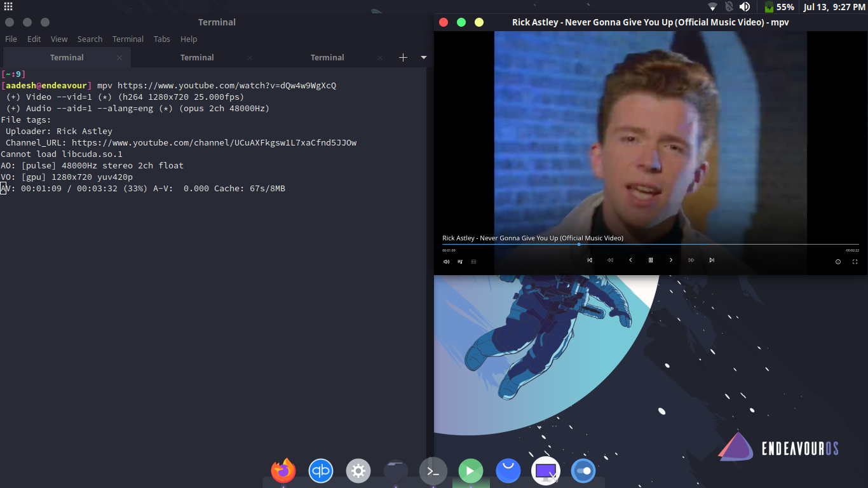Pause the video in mpv
868x488 pixels.
tap(650, 260)
